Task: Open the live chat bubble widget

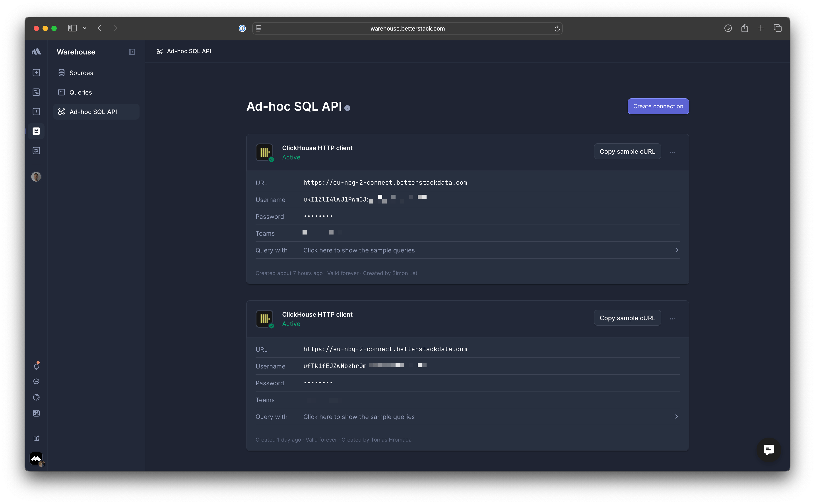Action: coord(769,450)
